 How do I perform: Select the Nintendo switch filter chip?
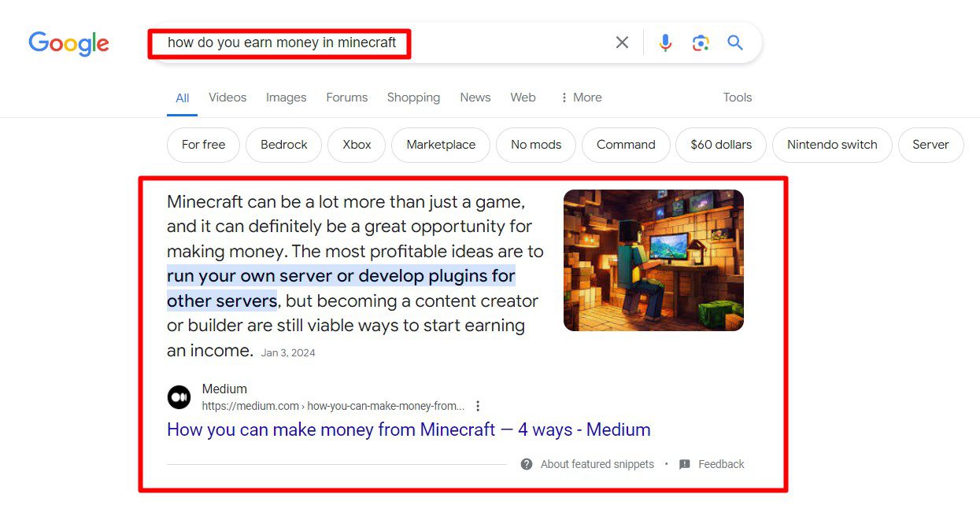[832, 145]
